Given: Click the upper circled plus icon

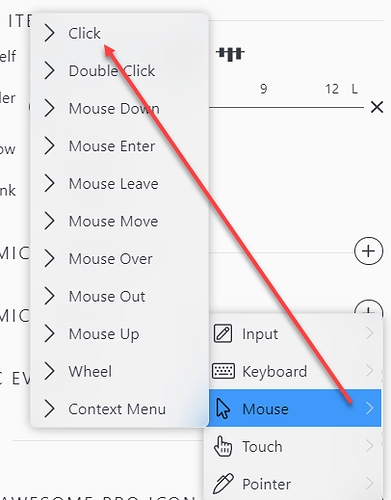Looking at the screenshot, I should tap(368, 251).
